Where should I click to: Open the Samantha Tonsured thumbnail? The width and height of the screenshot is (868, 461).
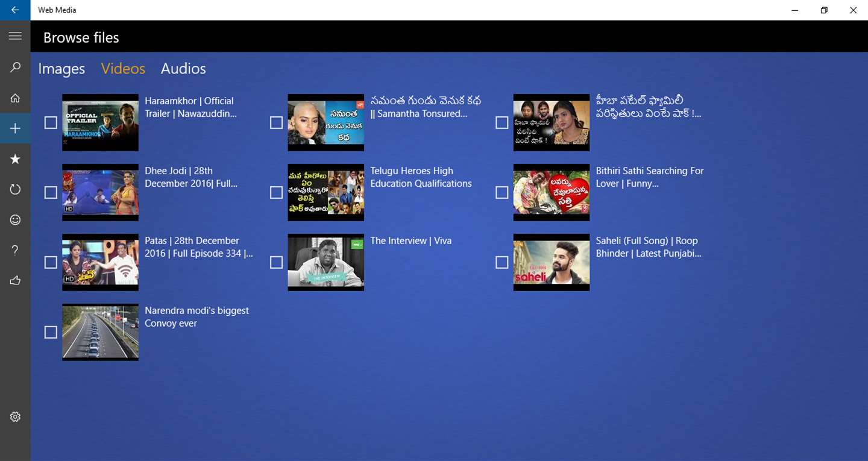[325, 122]
